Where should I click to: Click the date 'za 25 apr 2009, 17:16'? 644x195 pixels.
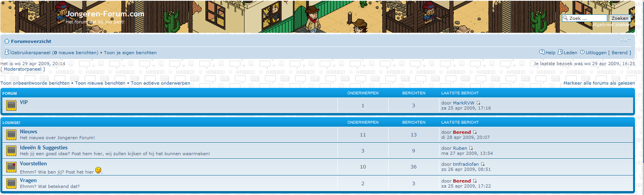(x=466, y=108)
